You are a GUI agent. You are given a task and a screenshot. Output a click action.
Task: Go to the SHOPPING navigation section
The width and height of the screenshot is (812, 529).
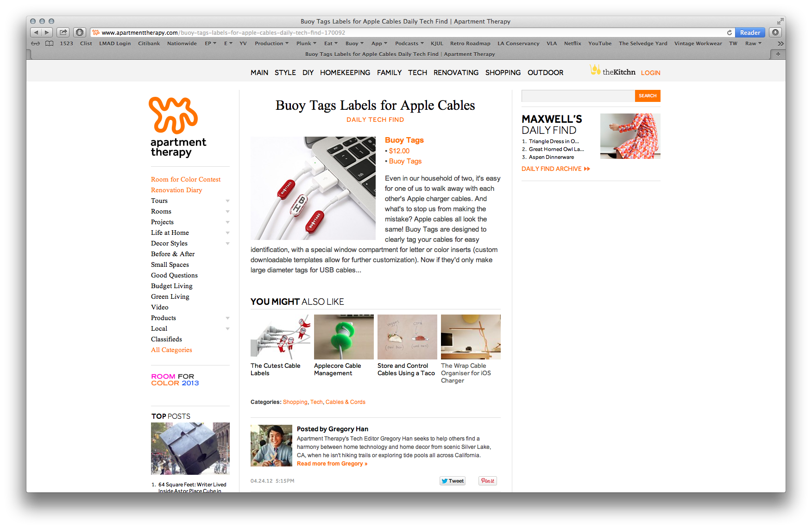point(503,73)
